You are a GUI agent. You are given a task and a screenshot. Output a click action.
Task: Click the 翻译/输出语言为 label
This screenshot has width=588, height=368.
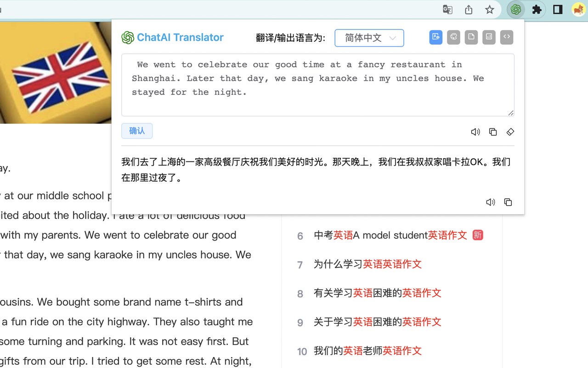point(290,38)
